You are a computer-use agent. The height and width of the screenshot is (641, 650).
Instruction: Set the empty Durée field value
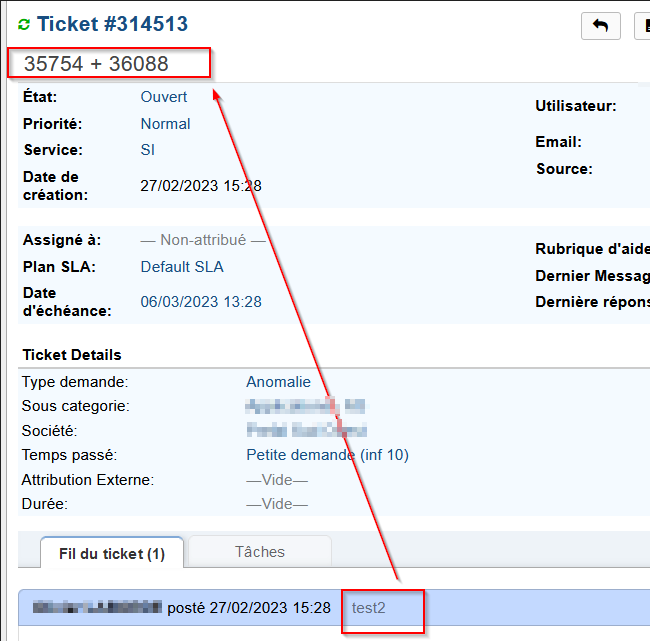277,504
